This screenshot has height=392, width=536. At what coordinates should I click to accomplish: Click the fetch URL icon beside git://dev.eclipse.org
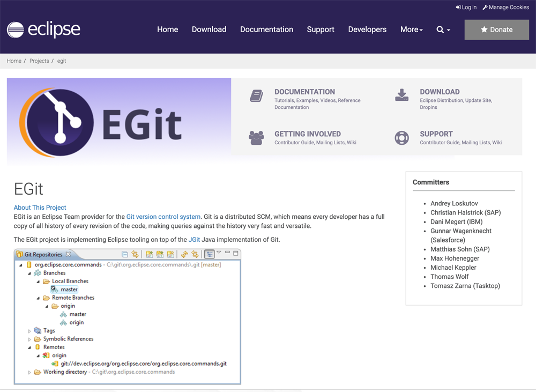point(55,364)
